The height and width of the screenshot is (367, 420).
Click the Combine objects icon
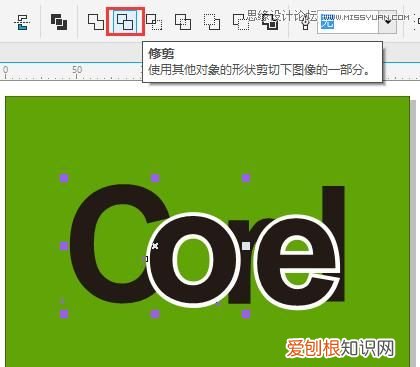click(59, 22)
